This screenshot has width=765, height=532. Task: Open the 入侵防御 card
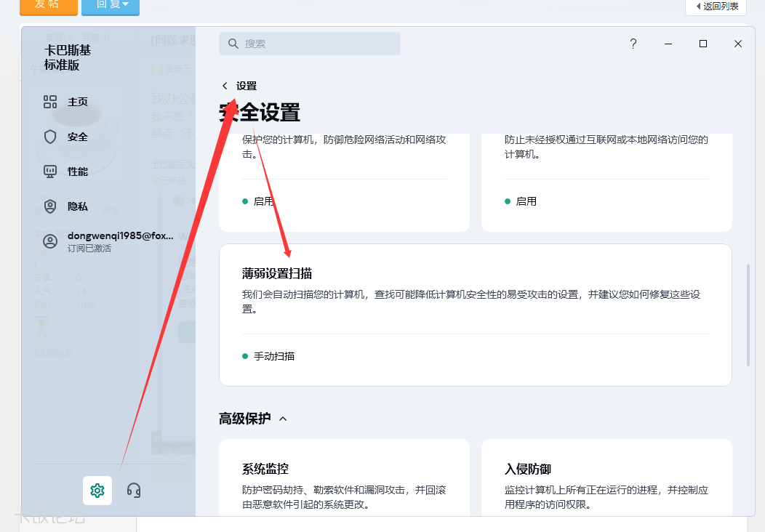coord(606,478)
